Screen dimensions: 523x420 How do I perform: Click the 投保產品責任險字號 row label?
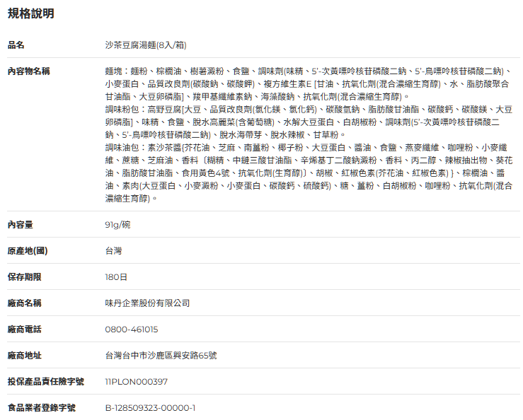(45, 381)
